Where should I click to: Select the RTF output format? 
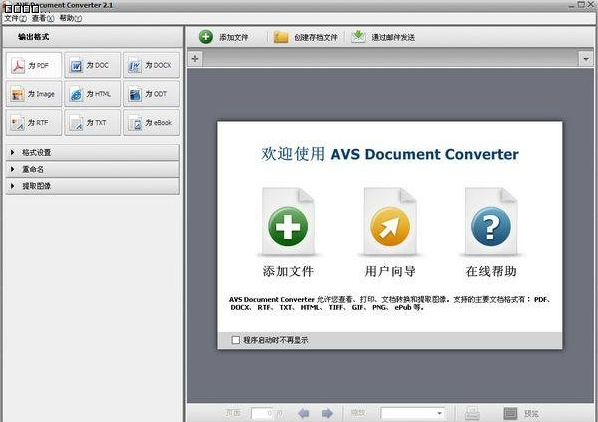[34, 123]
